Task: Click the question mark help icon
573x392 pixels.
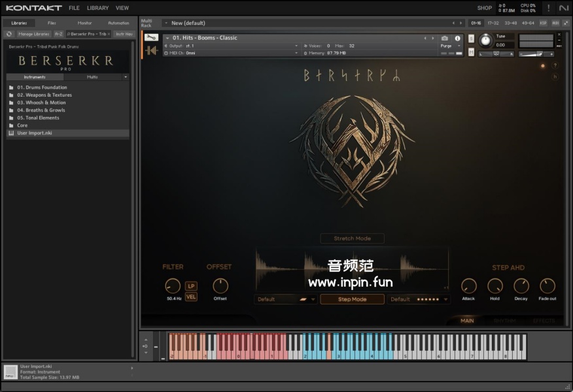Action: (555, 65)
